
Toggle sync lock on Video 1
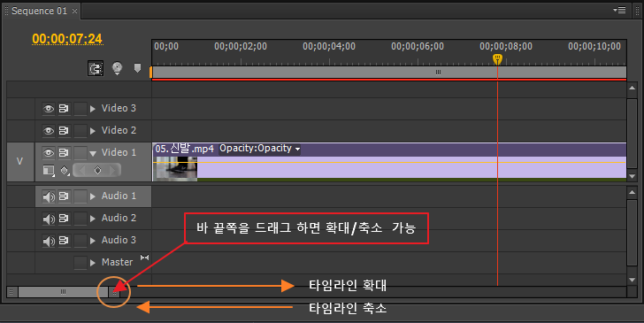click(64, 153)
